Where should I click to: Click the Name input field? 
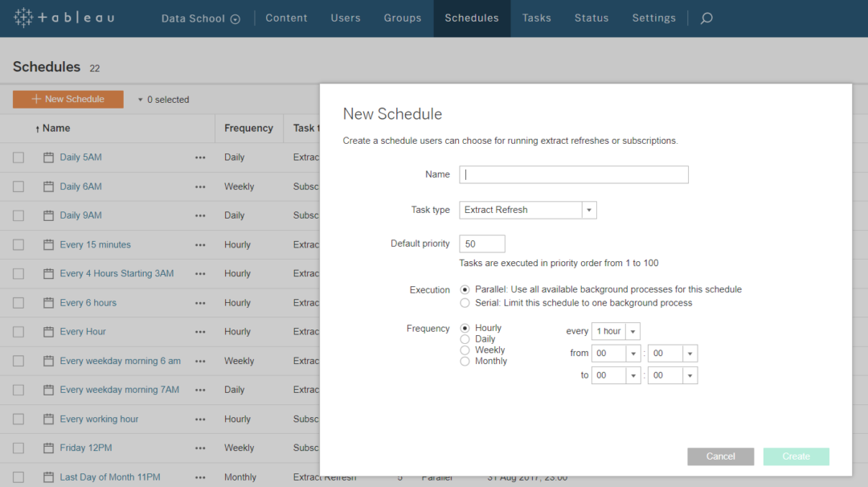573,174
